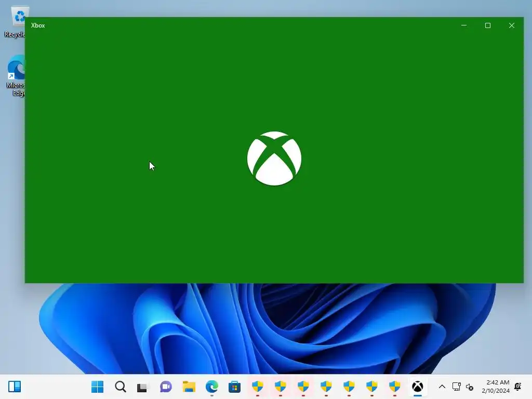Maximize the Xbox window
Image resolution: width=532 pixels, height=399 pixels.
point(487,25)
